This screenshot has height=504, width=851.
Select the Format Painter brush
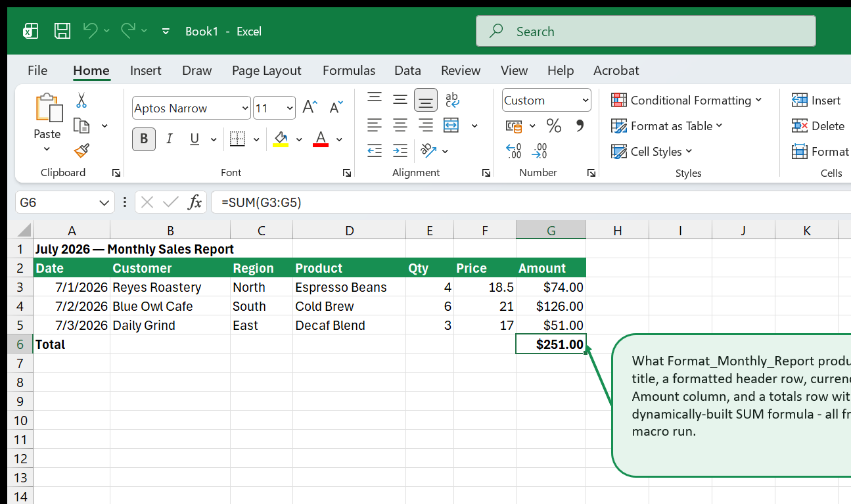point(81,151)
